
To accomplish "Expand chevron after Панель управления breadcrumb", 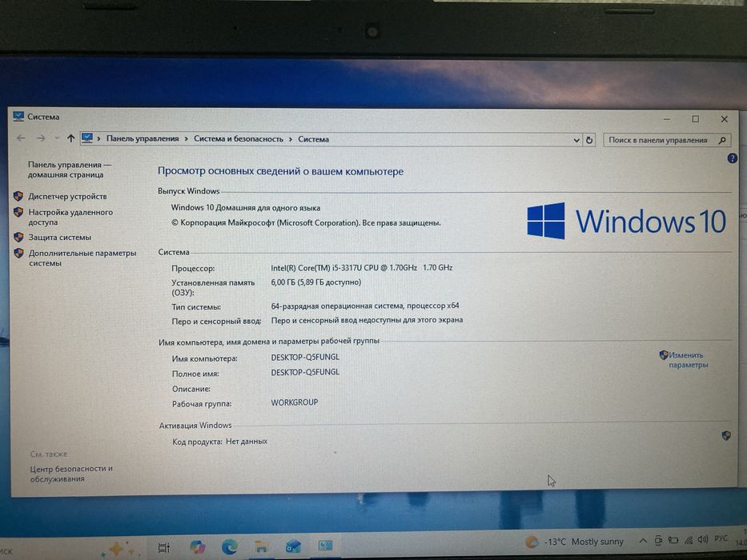I will [187, 139].
